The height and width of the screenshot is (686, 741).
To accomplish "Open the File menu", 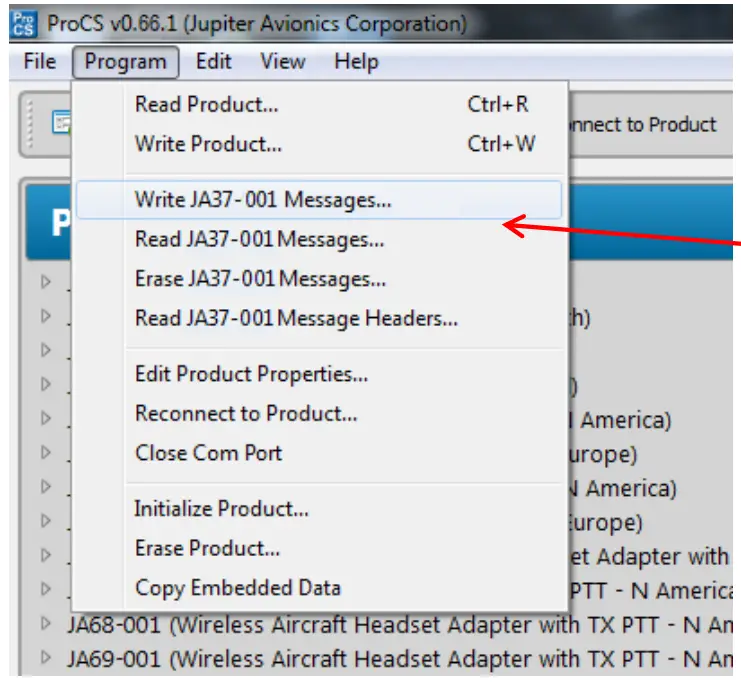I will pos(40,62).
